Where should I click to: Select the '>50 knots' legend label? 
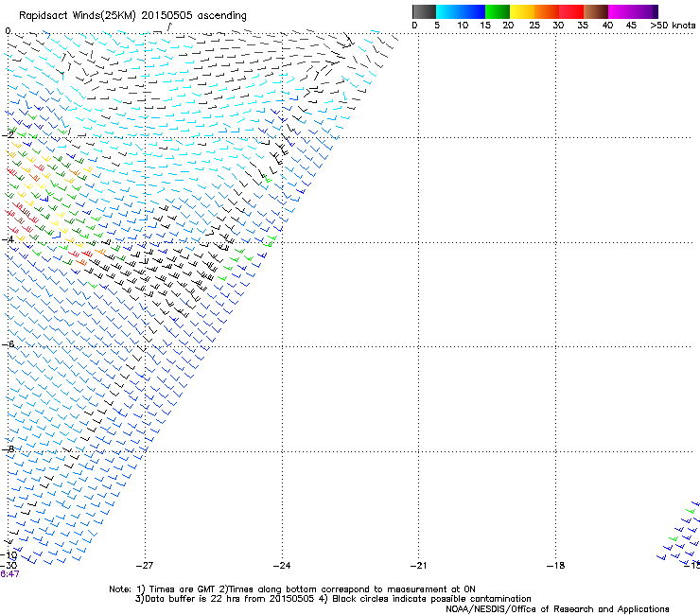tap(673, 26)
